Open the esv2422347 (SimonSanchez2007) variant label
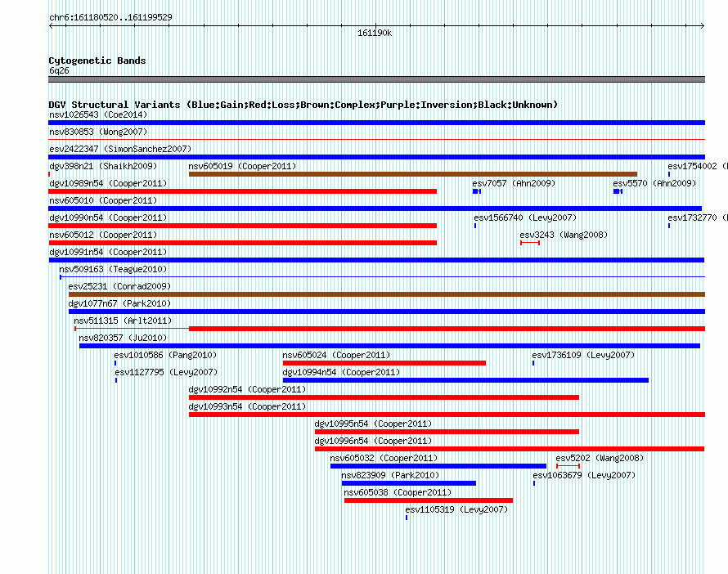 pos(120,149)
